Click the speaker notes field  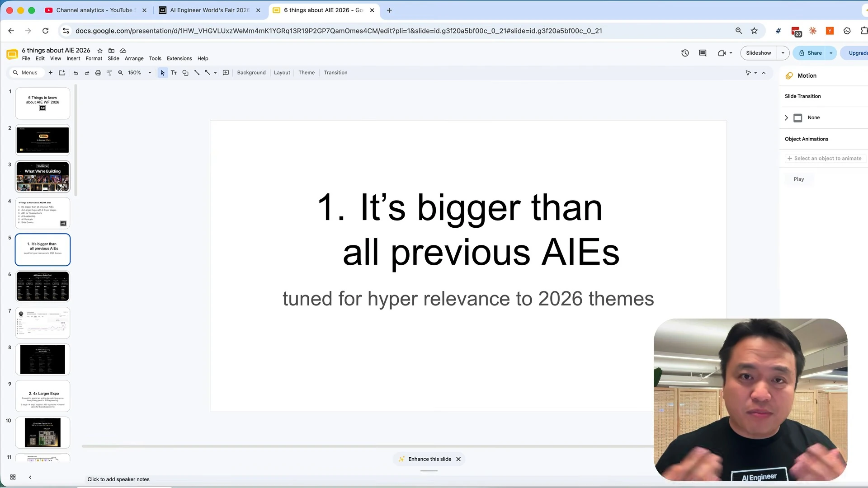(366, 479)
